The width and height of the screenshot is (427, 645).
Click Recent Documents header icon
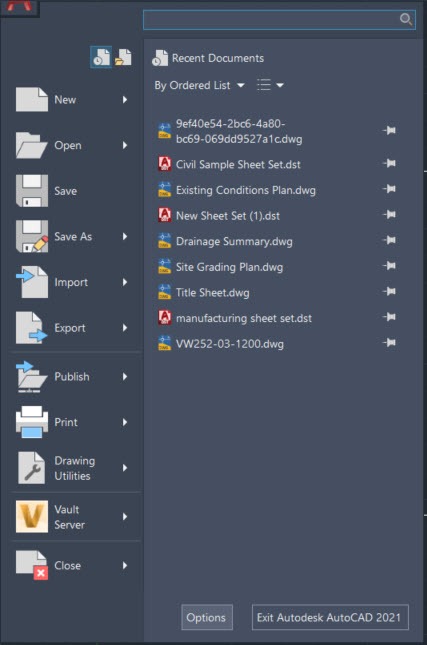click(x=160, y=58)
